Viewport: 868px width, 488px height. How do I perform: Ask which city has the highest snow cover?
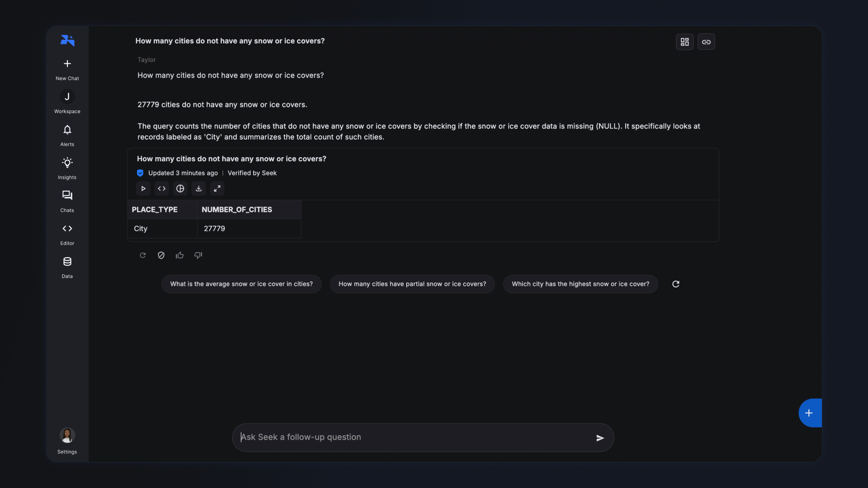580,284
